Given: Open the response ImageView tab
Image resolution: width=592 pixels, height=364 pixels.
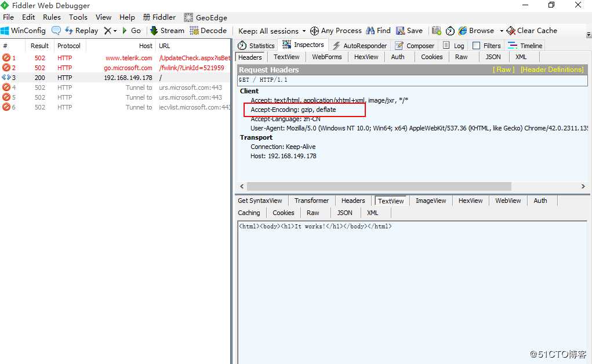Looking at the screenshot, I should pyautogui.click(x=431, y=201).
